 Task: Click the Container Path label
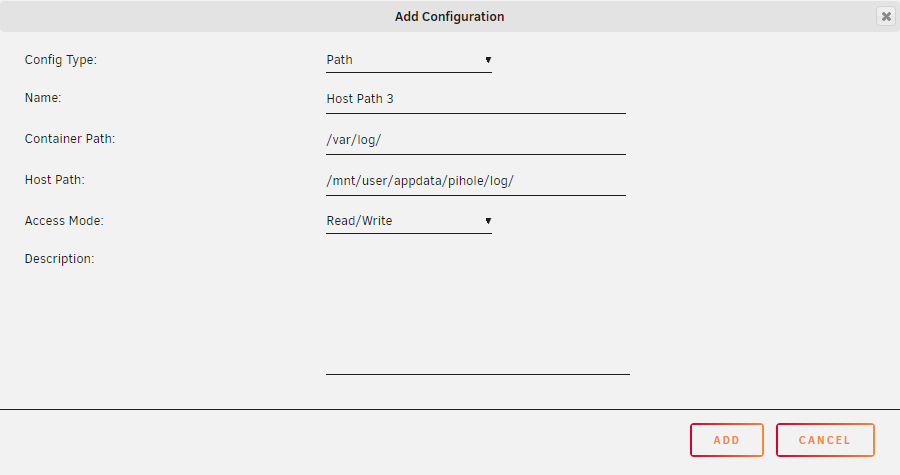[70, 139]
